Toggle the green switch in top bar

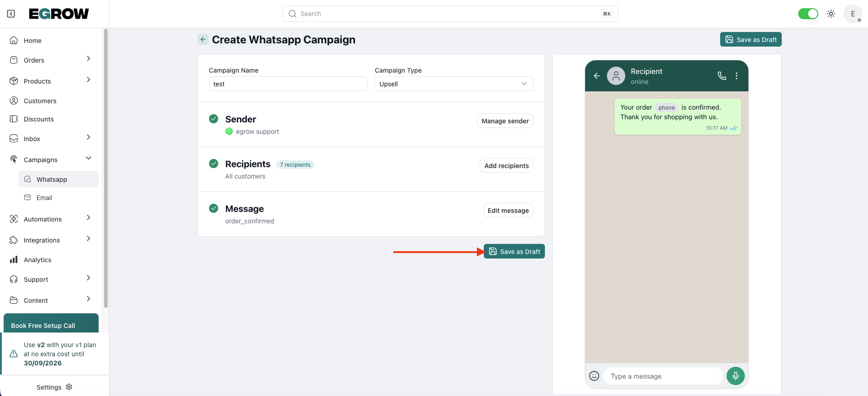tap(808, 14)
